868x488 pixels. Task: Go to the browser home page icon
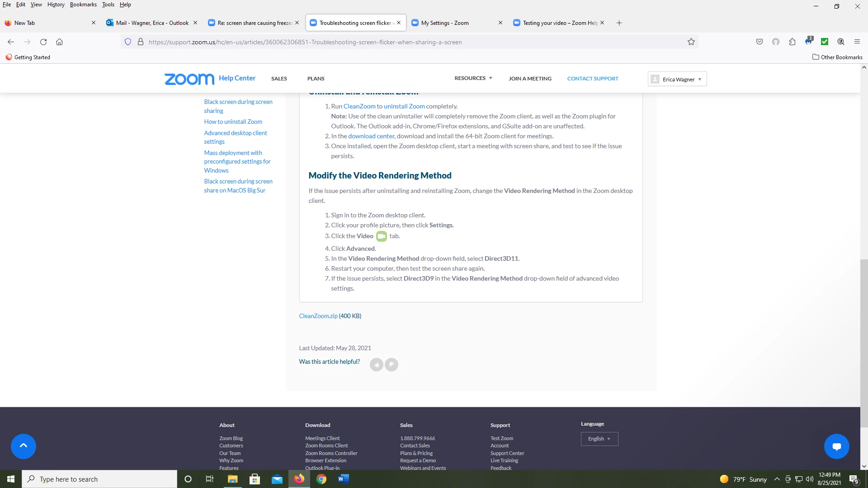point(59,42)
